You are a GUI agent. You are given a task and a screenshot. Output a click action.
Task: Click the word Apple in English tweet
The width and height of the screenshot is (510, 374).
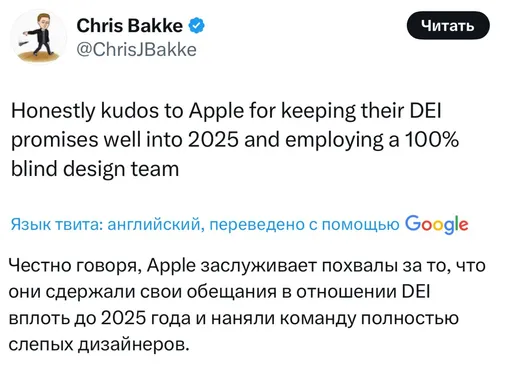217,111
